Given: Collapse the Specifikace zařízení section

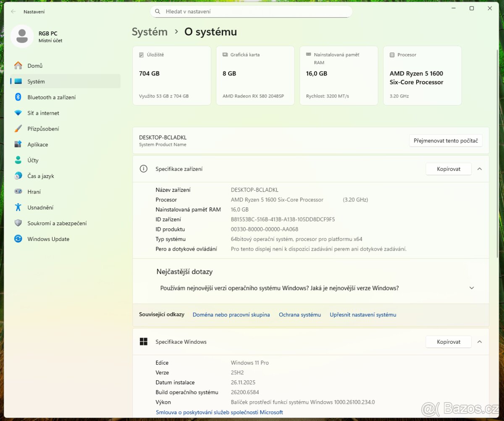Looking at the screenshot, I should [480, 169].
